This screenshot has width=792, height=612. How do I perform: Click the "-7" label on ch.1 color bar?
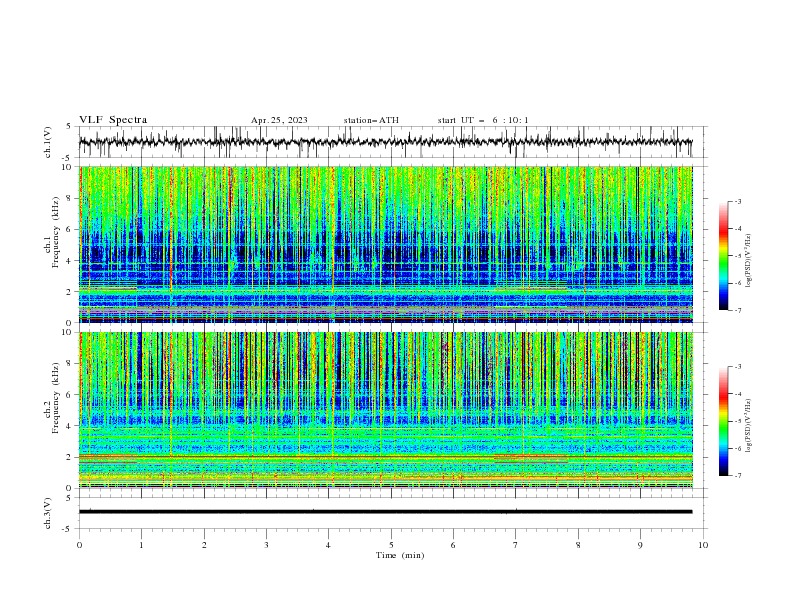coord(737,310)
